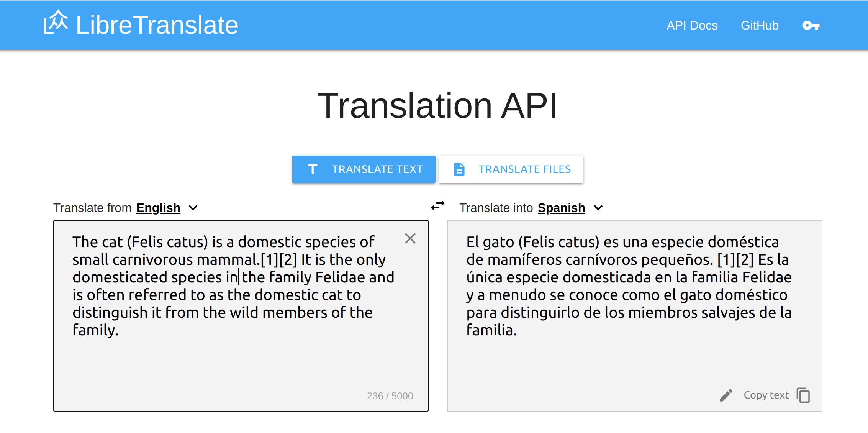Click the API key icon in navbar
The width and height of the screenshot is (868, 433).
point(810,25)
